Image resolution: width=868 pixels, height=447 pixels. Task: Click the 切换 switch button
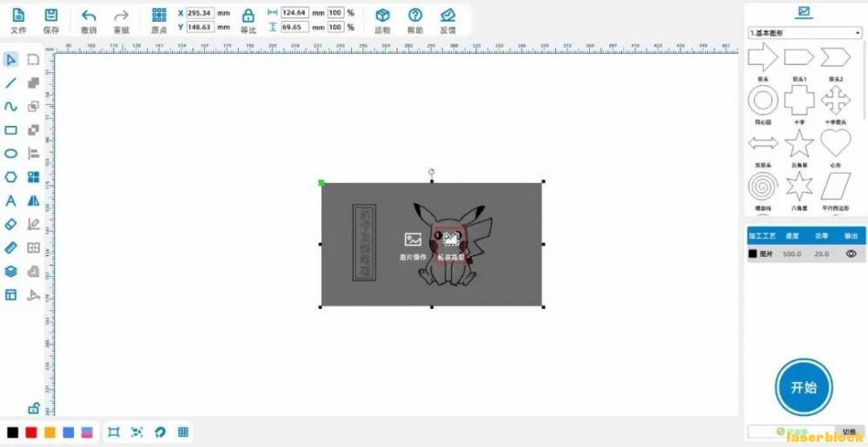(849, 432)
